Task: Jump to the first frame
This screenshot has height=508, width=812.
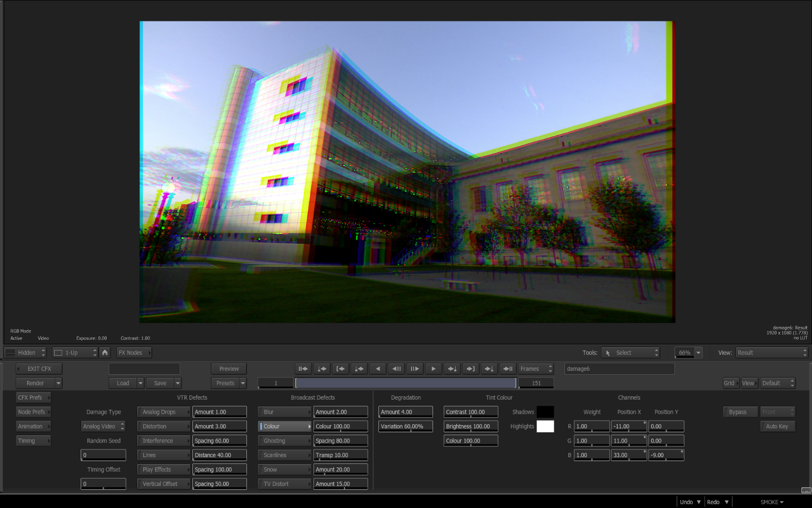Action: pyautogui.click(x=303, y=369)
